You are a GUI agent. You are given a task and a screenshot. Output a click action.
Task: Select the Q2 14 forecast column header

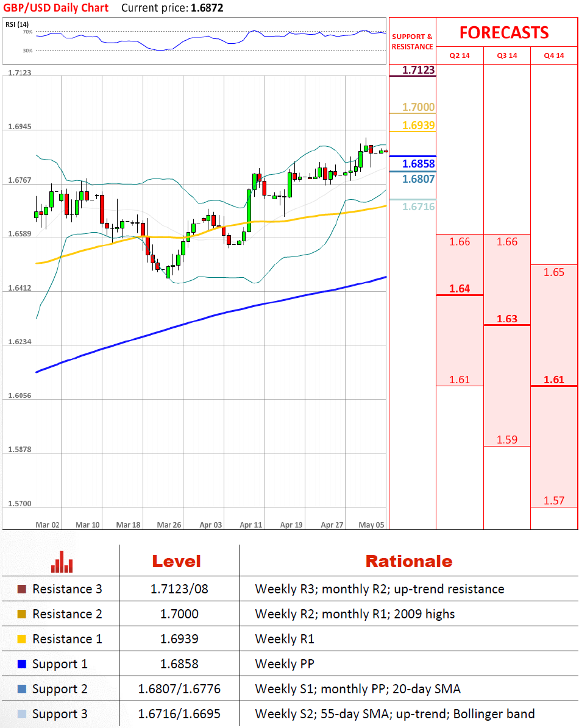pyautogui.click(x=460, y=55)
